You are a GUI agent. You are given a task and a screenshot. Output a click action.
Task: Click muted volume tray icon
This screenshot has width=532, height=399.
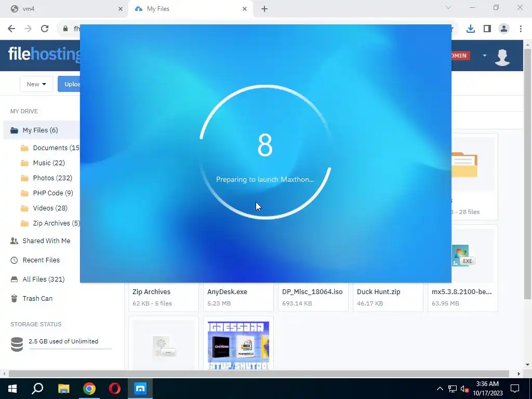(x=464, y=389)
